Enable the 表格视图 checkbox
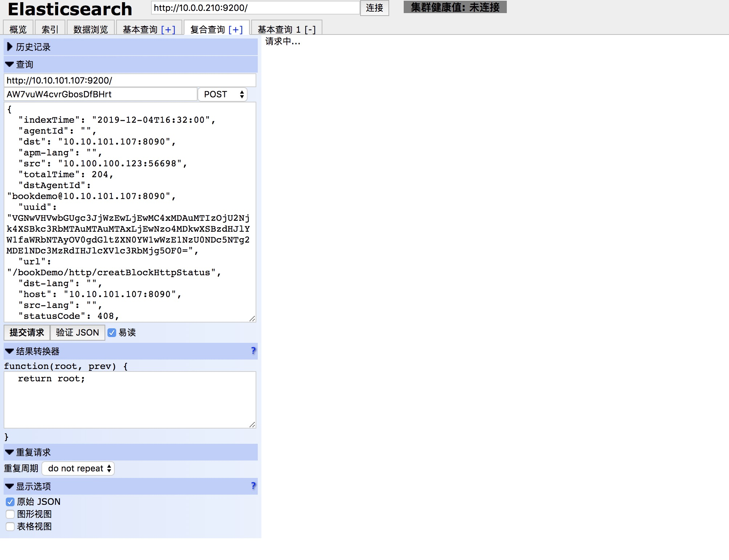The height and width of the screenshot is (560, 729). point(10,527)
